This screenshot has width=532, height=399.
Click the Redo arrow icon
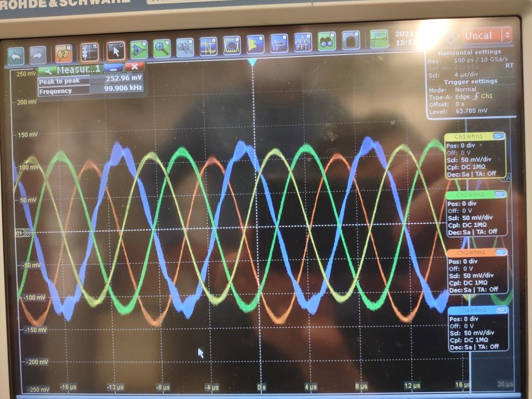(37, 55)
